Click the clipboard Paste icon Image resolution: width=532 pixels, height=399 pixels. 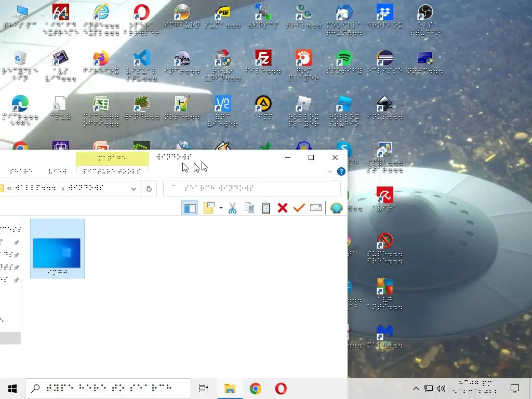pos(266,208)
